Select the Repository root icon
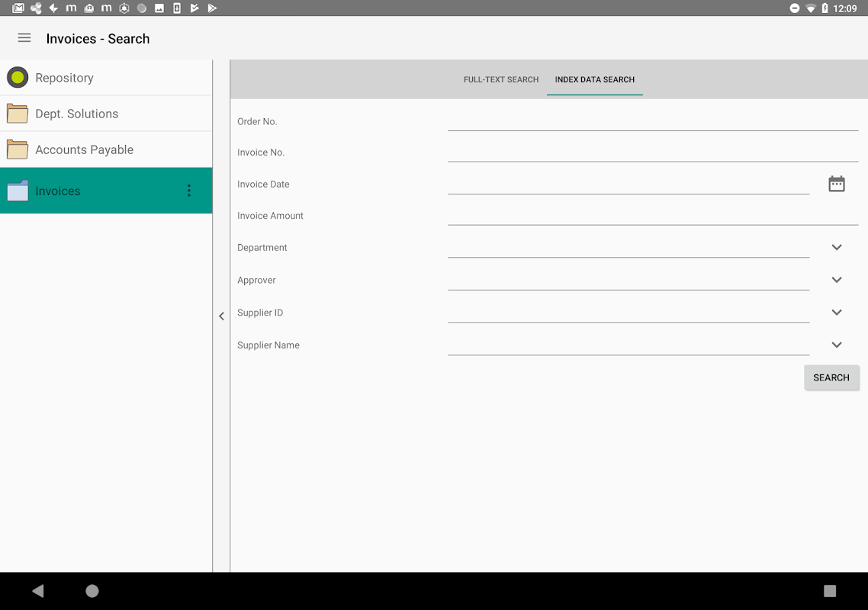The image size is (868, 610). (x=18, y=78)
